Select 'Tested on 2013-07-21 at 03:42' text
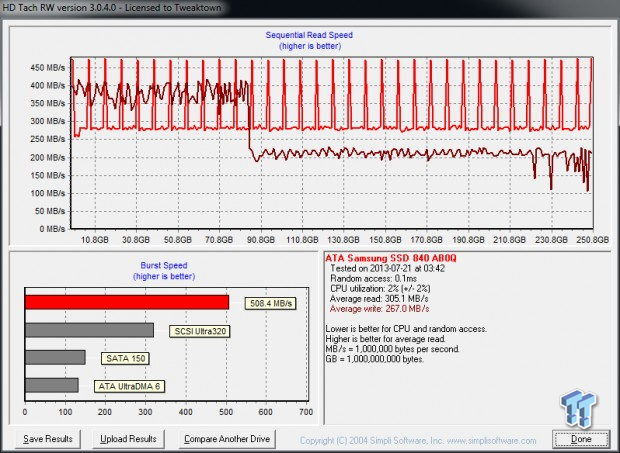 [x=388, y=268]
